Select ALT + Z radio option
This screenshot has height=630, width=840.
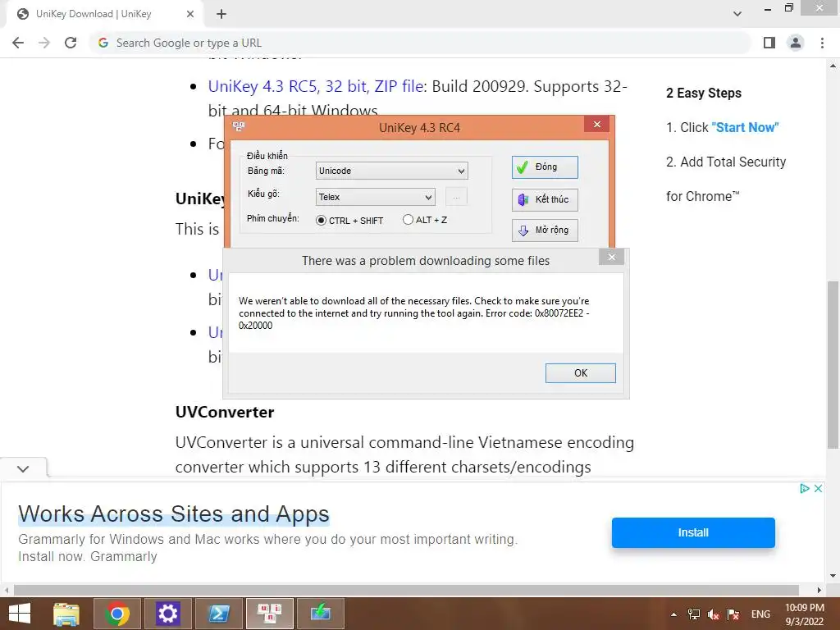pos(425,220)
